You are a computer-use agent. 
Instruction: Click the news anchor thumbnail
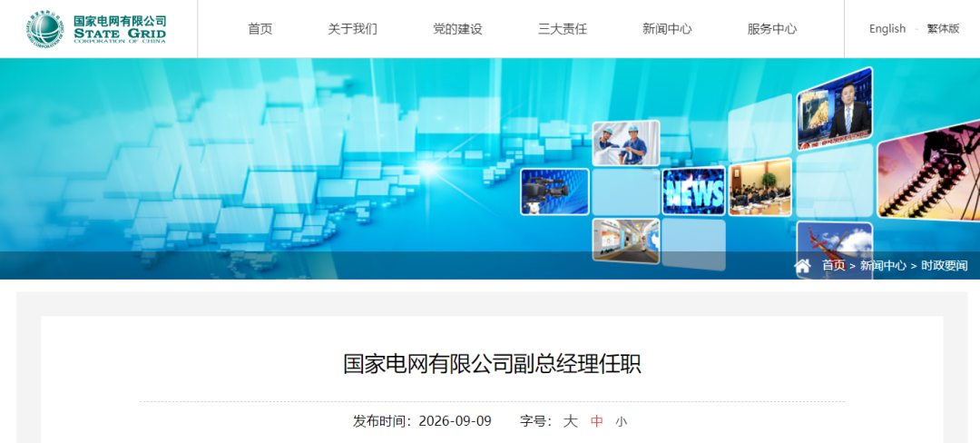point(835,109)
